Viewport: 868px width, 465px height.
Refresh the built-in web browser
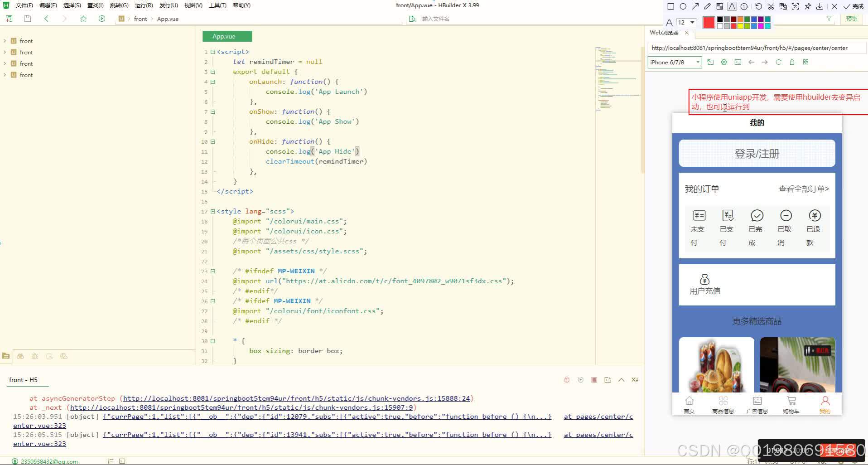[778, 62]
